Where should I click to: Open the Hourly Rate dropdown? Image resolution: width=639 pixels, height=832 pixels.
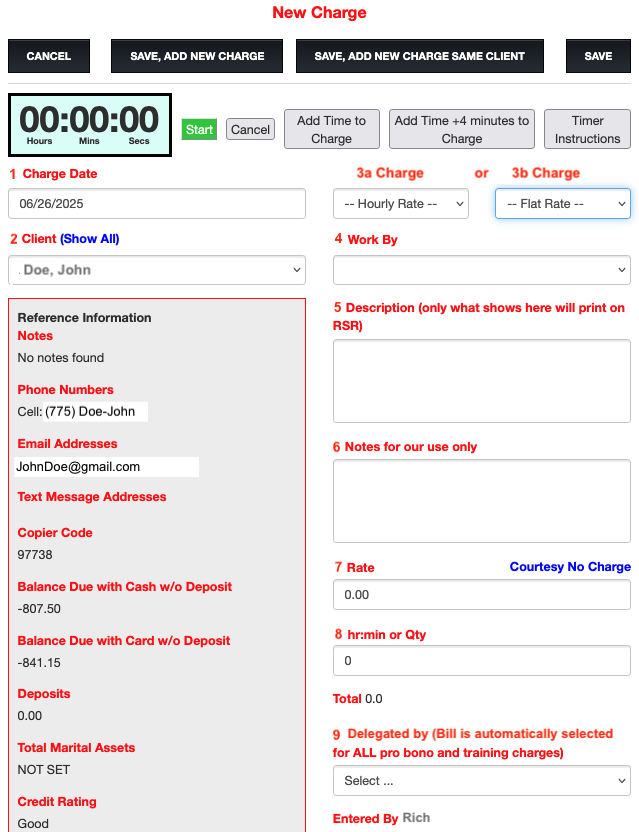pyautogui.click(x=401, y=204)
